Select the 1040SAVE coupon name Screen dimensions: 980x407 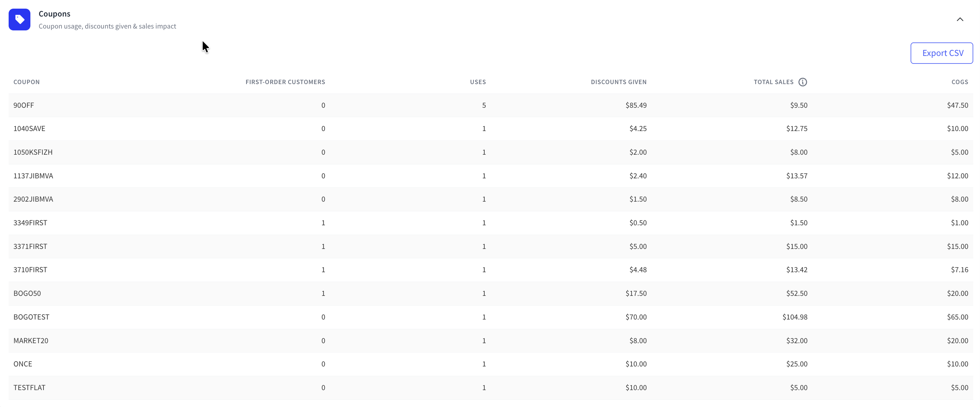29,129
